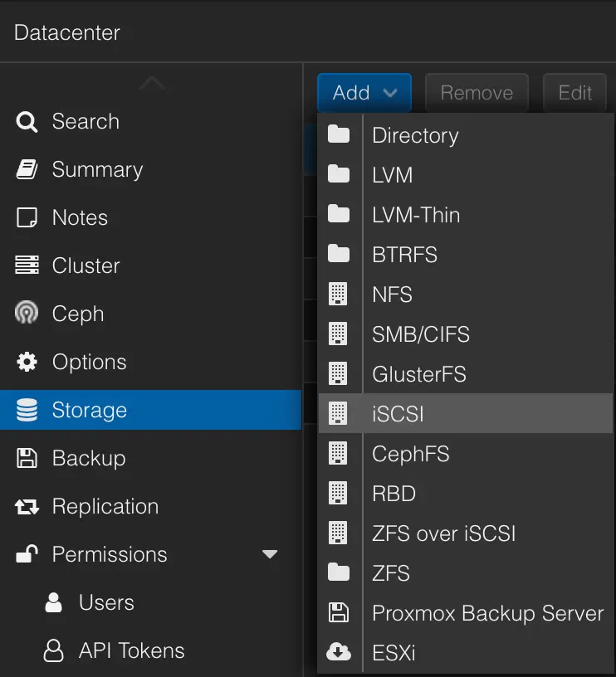Viewport: 616px width, 677px height.
Task: Click the Replication arrows icon
Action: pyautogui.click(x=26, y=506)
